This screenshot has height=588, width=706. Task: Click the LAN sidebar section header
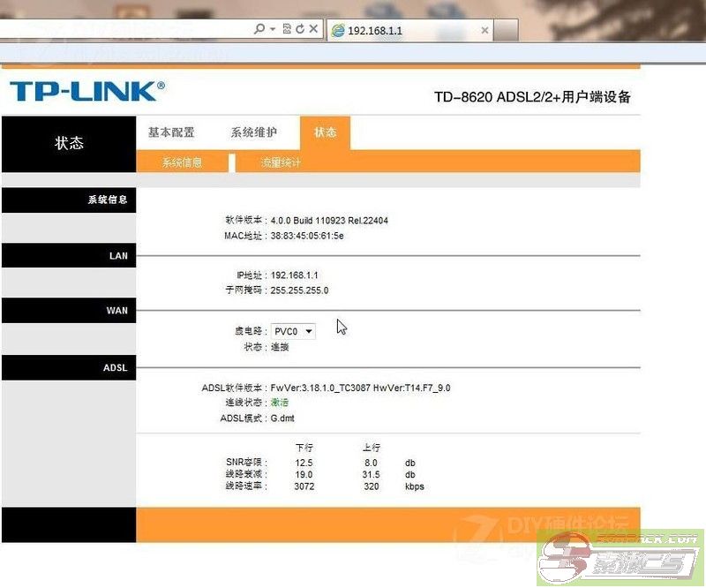point(69,255)
